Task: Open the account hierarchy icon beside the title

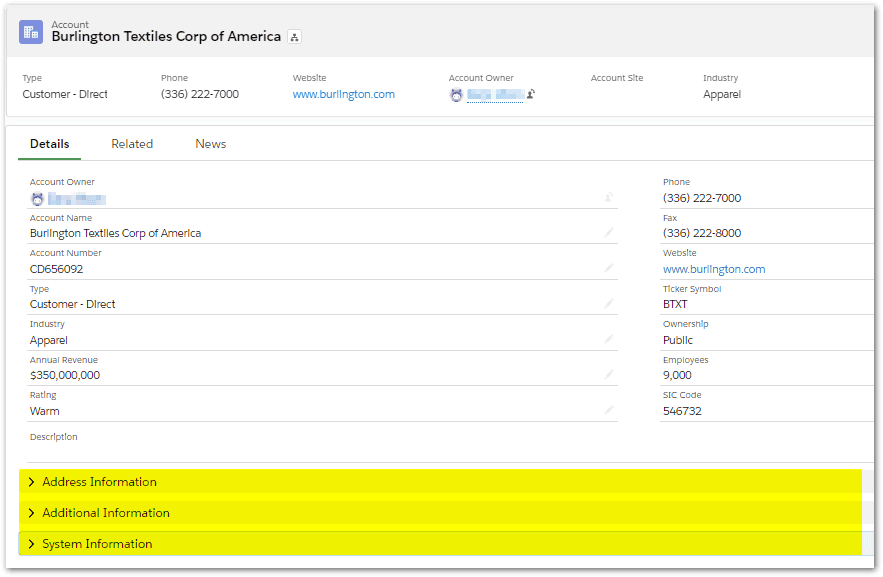Action: 294,37
